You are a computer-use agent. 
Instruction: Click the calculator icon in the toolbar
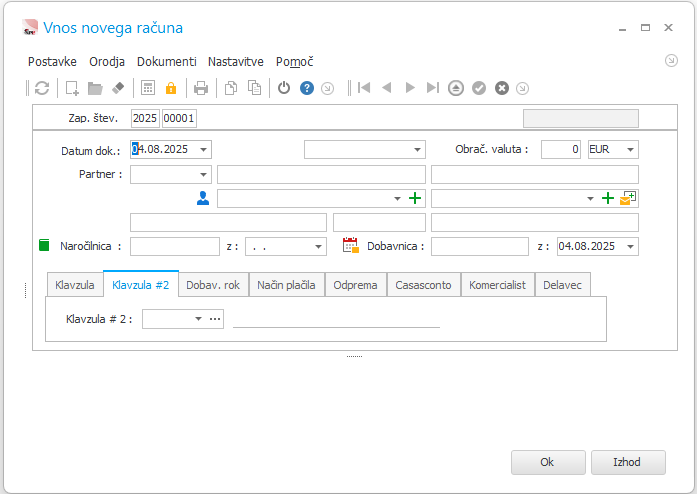click(148, 88)
